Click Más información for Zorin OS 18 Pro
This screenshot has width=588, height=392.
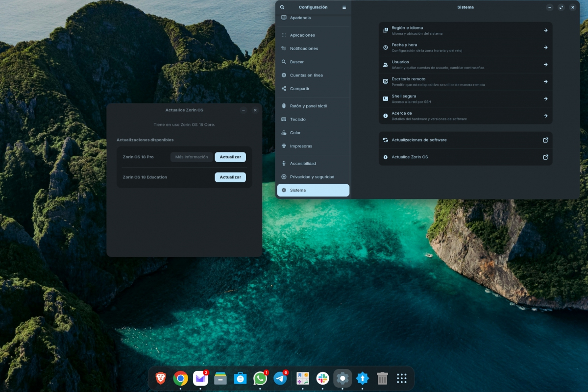(192, 157)
